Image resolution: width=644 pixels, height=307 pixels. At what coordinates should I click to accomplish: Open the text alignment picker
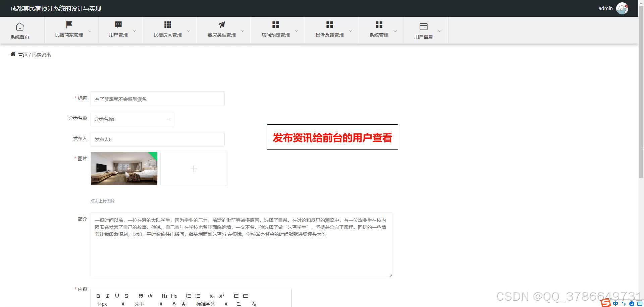[x=239, y=304]
